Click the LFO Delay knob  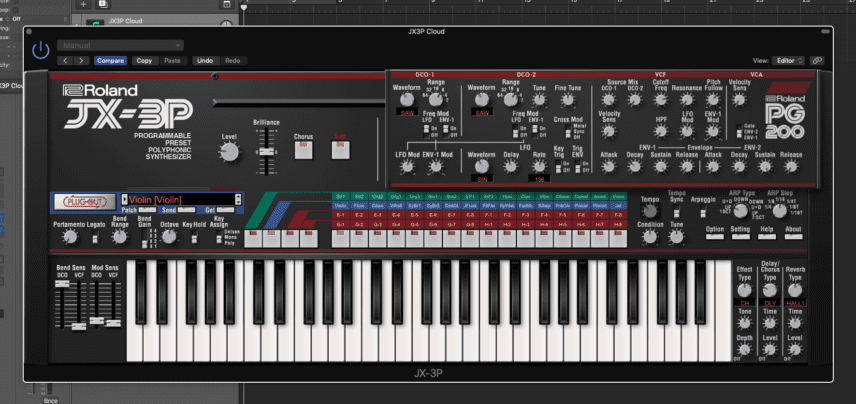click(x=510, y=167)
